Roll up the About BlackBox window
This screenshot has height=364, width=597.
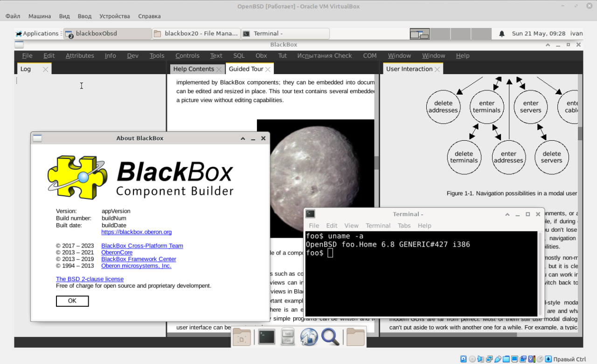coord(243,138)
